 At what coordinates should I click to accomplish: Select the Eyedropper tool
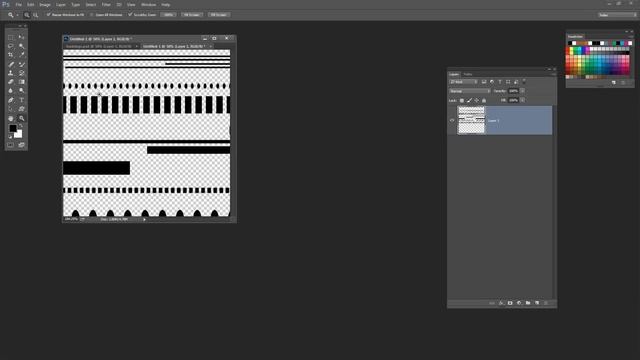(22, 55)
